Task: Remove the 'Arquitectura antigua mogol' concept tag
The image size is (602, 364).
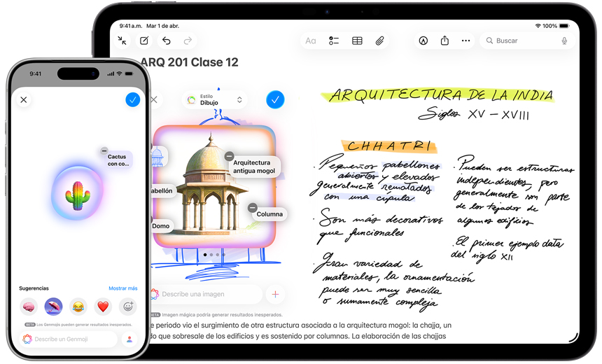Action: [230, 155]
